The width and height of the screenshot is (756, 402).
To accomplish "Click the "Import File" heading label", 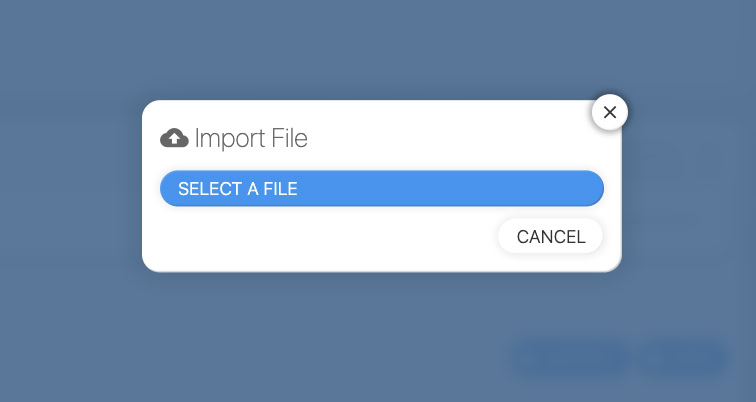I will pos(251,138).
